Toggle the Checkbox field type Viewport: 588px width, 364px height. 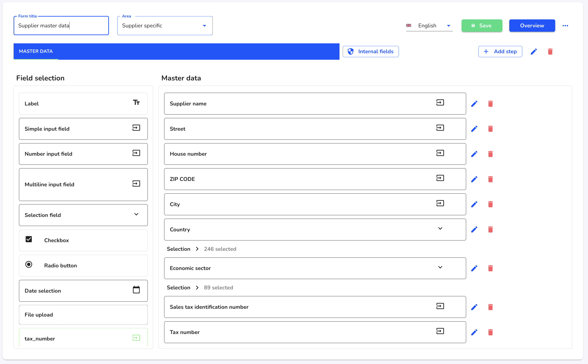[28, 240]
